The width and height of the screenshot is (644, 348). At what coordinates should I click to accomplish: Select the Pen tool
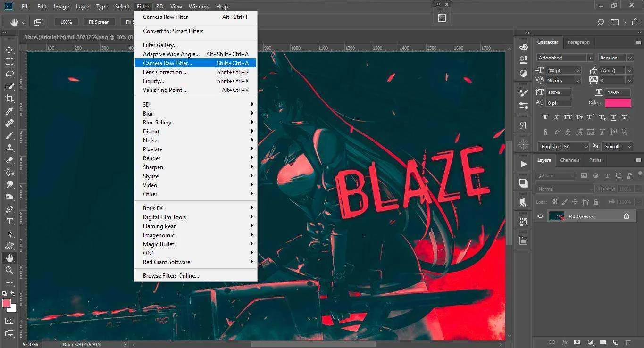coord(9,209)
